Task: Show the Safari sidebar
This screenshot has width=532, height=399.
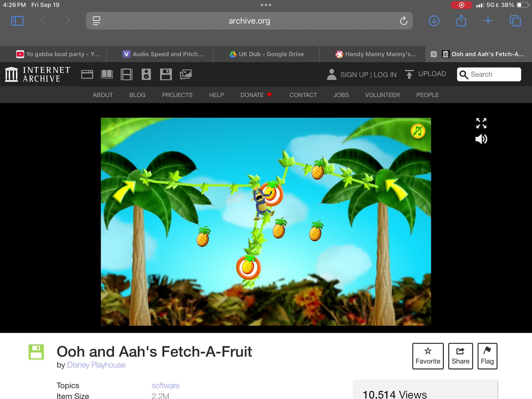Action: pyautogui.click(x=17, y=21)
